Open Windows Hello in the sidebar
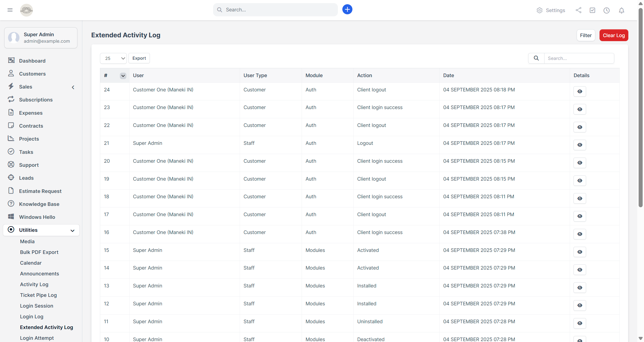The height and width of the screenshot is (342, 644). click(41, 217)
